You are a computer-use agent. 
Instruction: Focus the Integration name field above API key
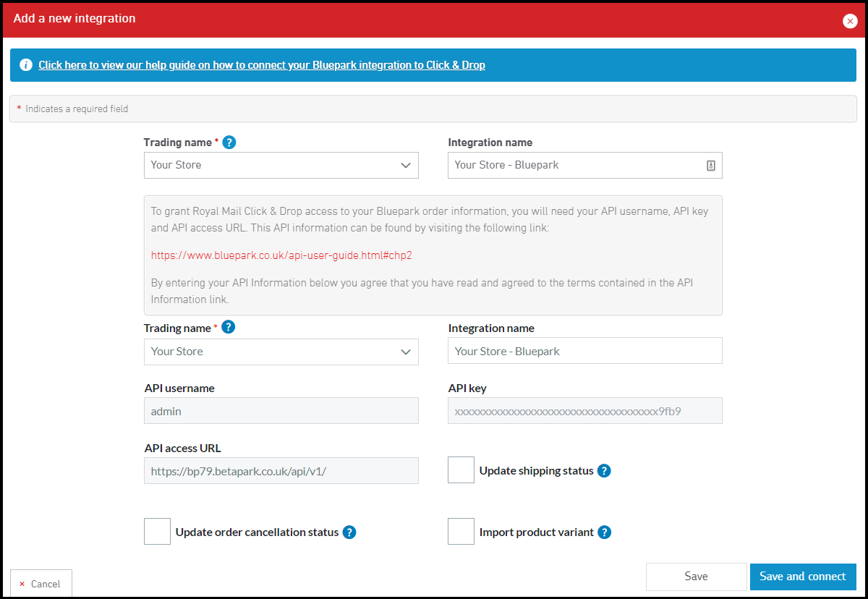585,351
